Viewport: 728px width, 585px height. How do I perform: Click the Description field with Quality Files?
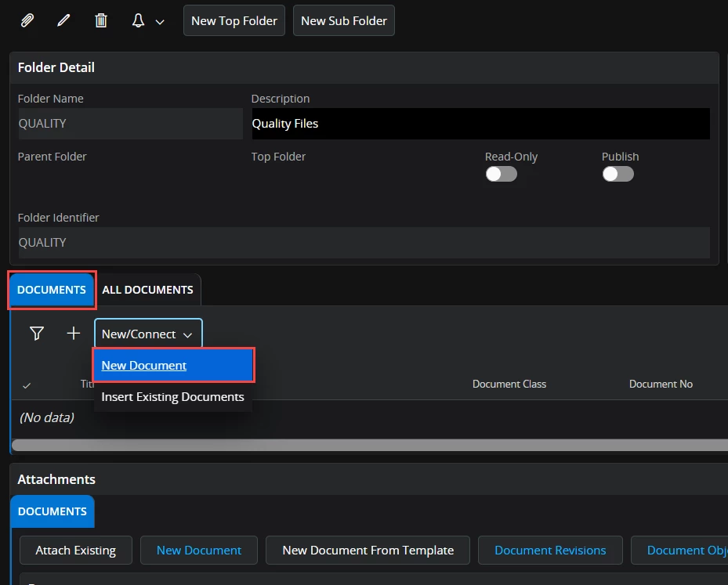(x=480, y=124)
